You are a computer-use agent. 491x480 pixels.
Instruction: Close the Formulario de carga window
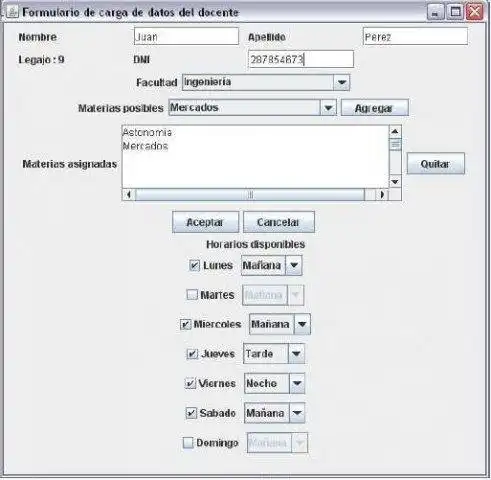pos(474,12)
